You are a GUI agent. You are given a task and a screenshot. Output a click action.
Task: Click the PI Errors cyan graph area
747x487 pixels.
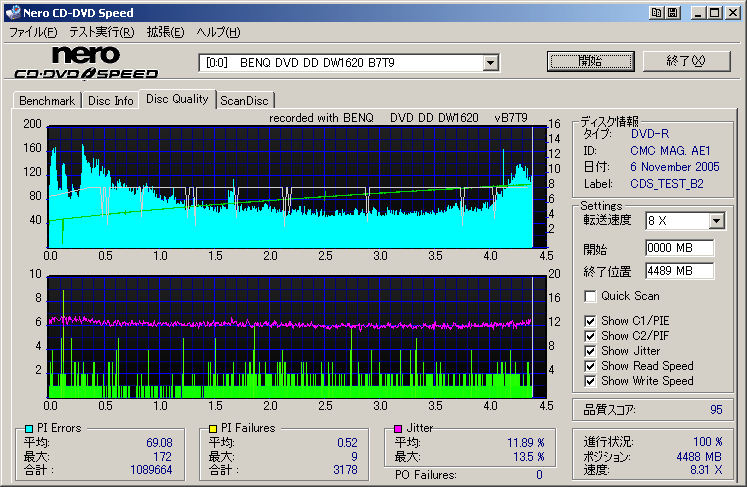(296, 187)
